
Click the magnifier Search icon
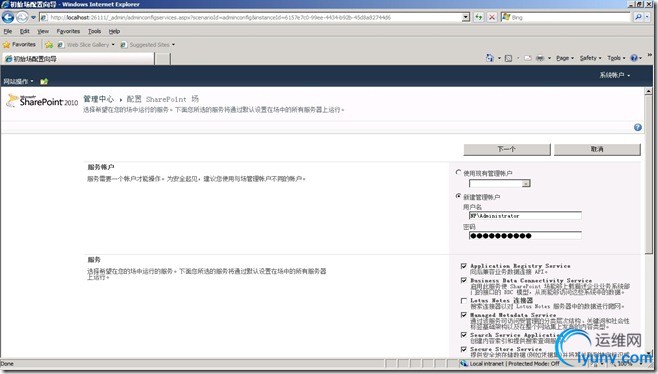638,17
